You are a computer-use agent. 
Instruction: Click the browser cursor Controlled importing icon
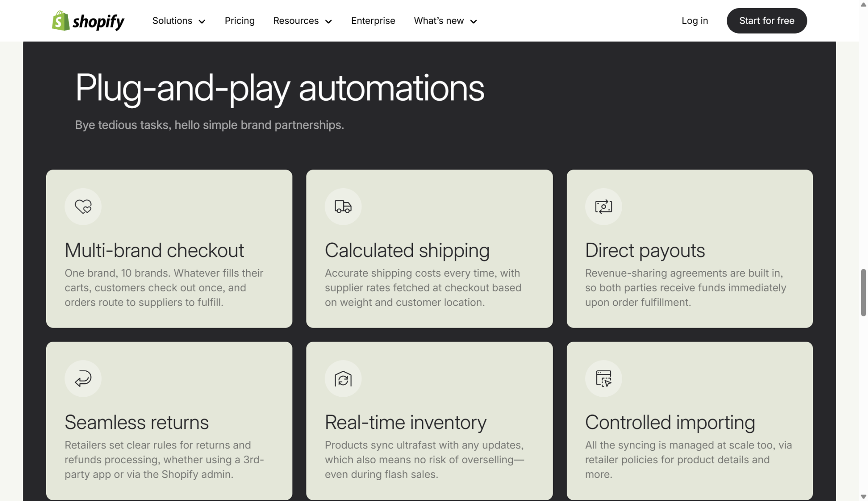tap(603, 379)
